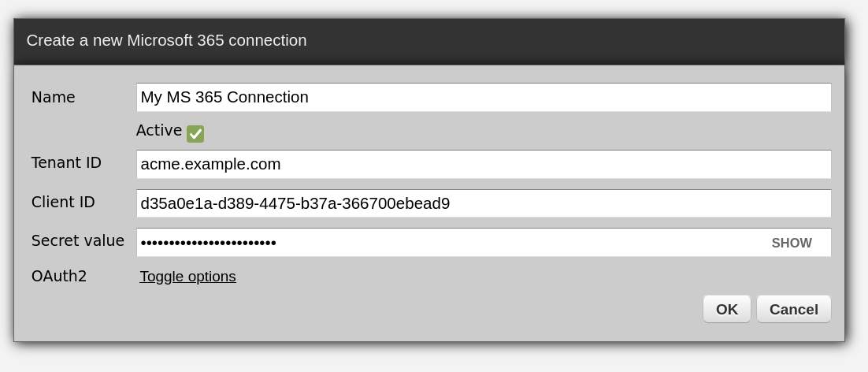Click empty dialog area left of OK button
The width and height of the screenshot is (868, 372).
(394, 310)
